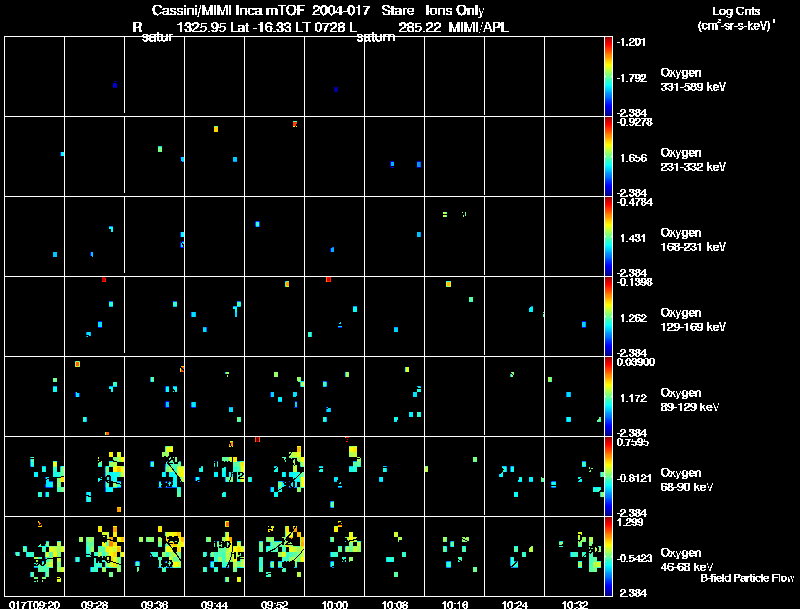This screenshot has height=609, width=800.
Task: Select the Oxygen 46-68 keV panel at 09:36
Action: click(155, 556)
